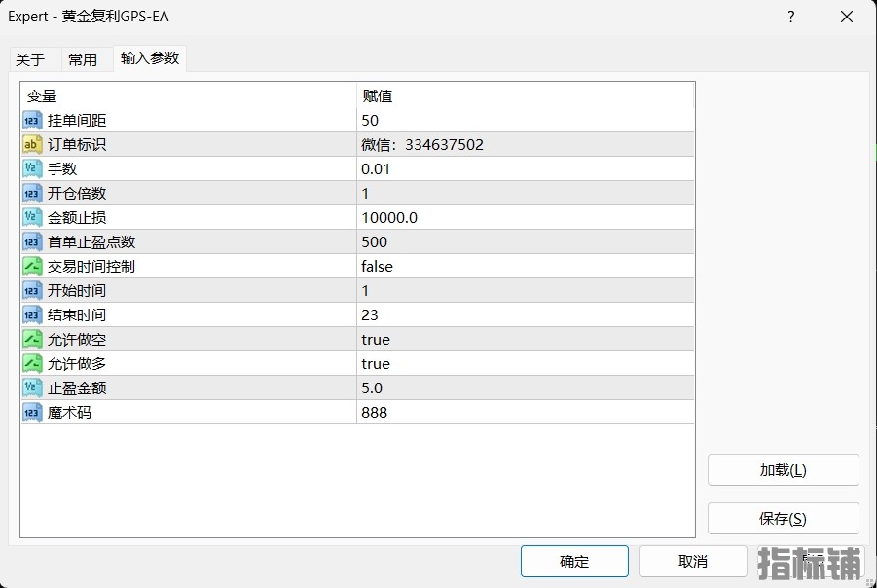This screenshot has width=877, height=588.
Task: Select the 开始时间 variable name
Action: tap(77, 290)
